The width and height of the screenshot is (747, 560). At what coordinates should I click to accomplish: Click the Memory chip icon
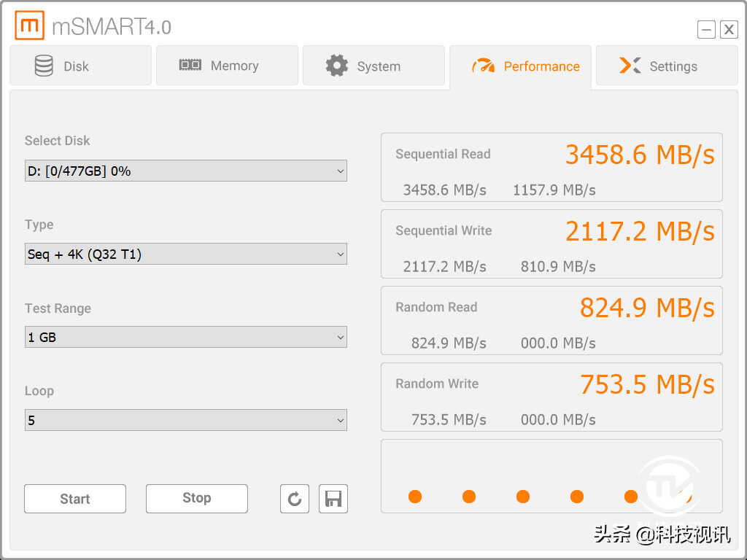coord(190,65)
